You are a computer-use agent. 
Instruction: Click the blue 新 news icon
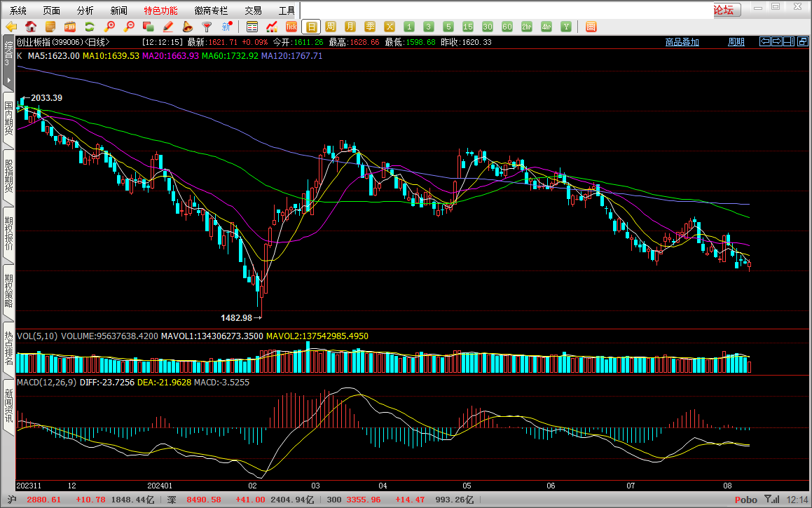pyautogui.click(x=227, y=27)
